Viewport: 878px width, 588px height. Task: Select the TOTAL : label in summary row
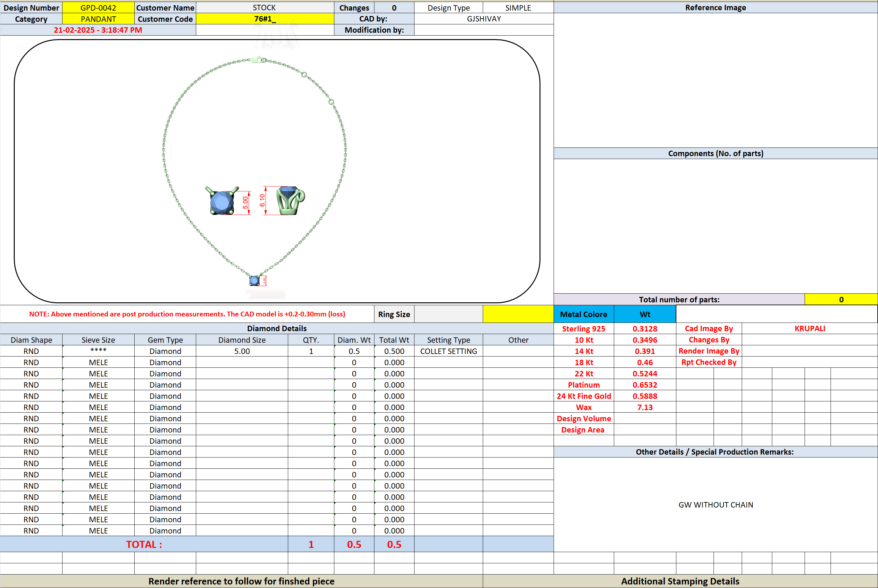[x=144, y=544]
